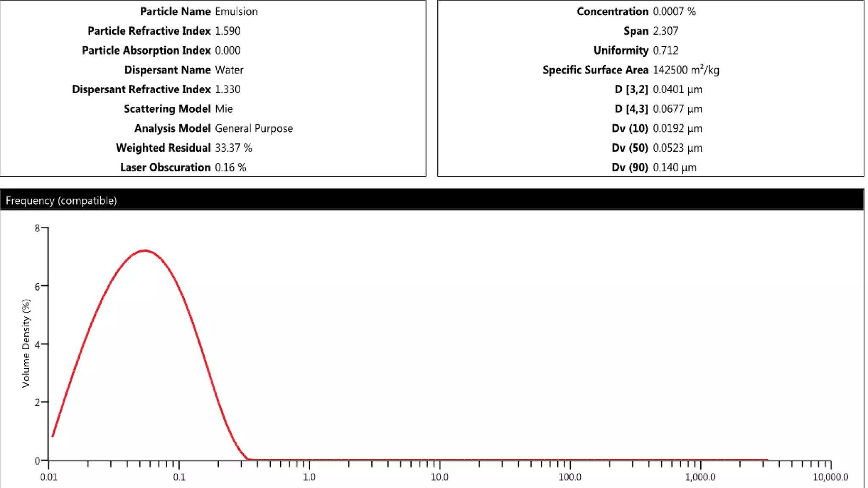Screen dimensions: 868x488
Task: Select the Particle Refractive Index value 1.590
Action: click(228, 31)
